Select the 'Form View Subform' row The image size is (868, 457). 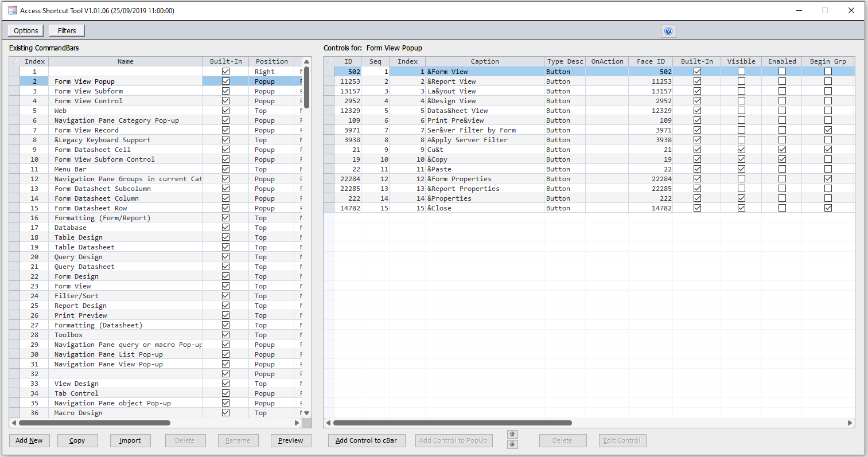155,91
